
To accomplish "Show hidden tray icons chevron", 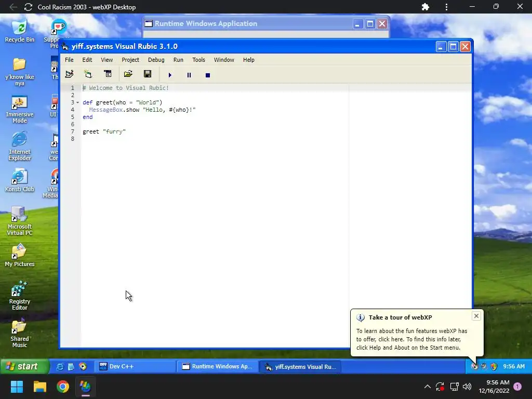I will click(428, 387).
